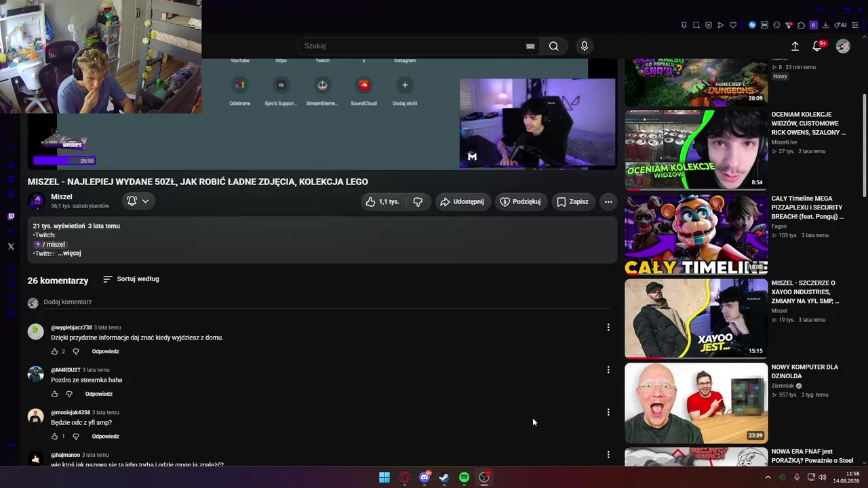
Task: Open the browser extensions puzzle icon
Action: click(801, 25)
